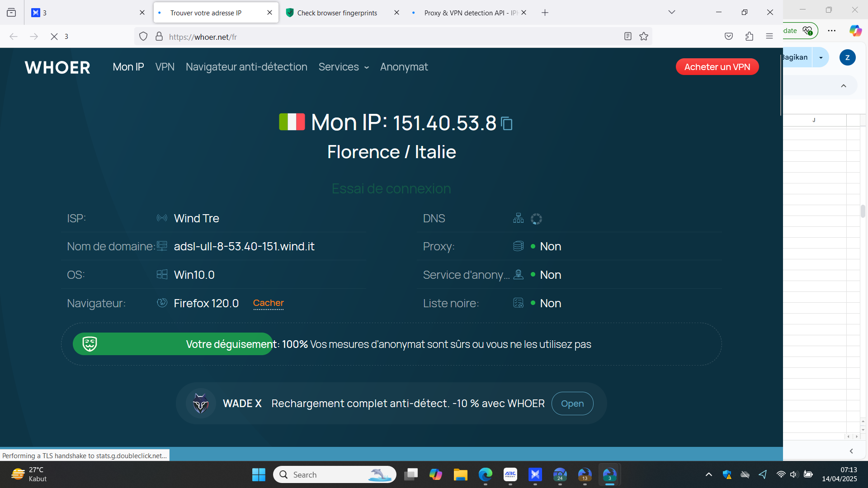Viewport: 868px width, 488px height.
Task: Switch to Check browser fingerprints tab
Action: point(337,13)
